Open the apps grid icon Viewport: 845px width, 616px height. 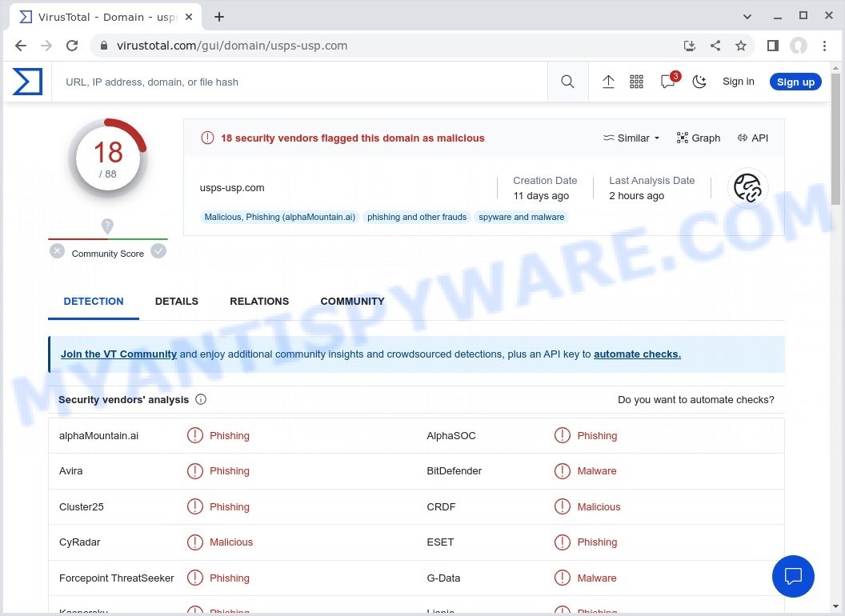[x=636, y=82]
